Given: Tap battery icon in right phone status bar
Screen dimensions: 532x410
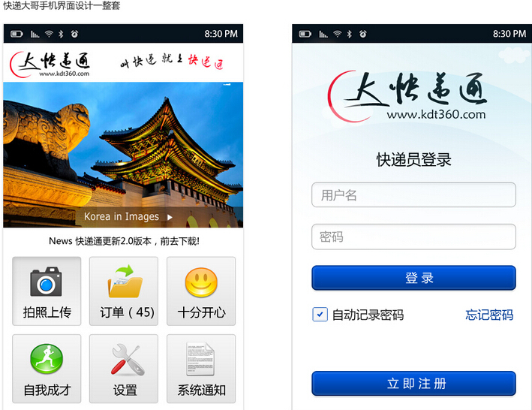Looking at the screenshot, I should click(305, 34).
